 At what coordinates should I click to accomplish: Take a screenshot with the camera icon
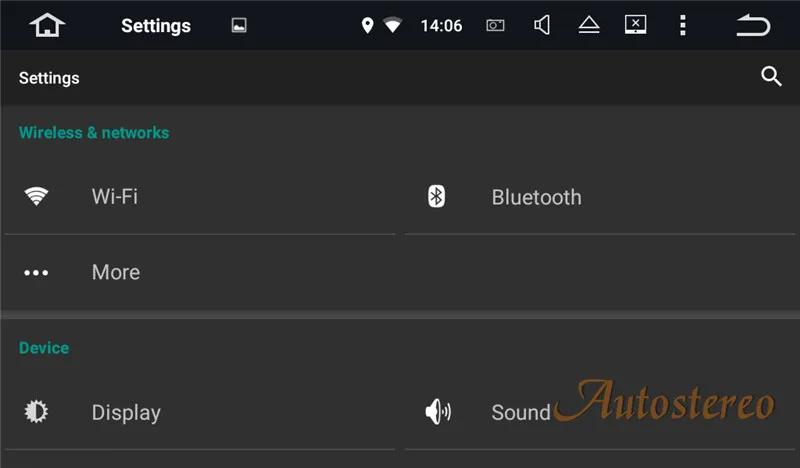(495, 25)
